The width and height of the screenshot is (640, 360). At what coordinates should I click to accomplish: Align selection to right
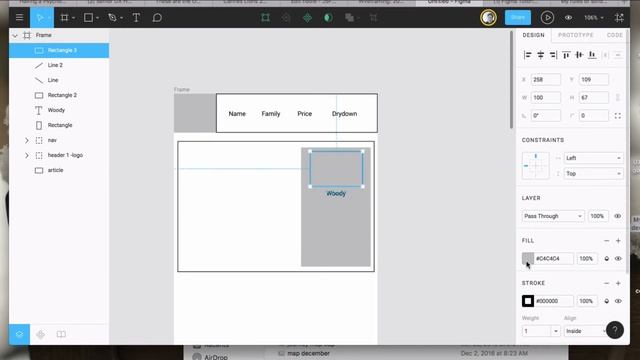click(553, 55)
